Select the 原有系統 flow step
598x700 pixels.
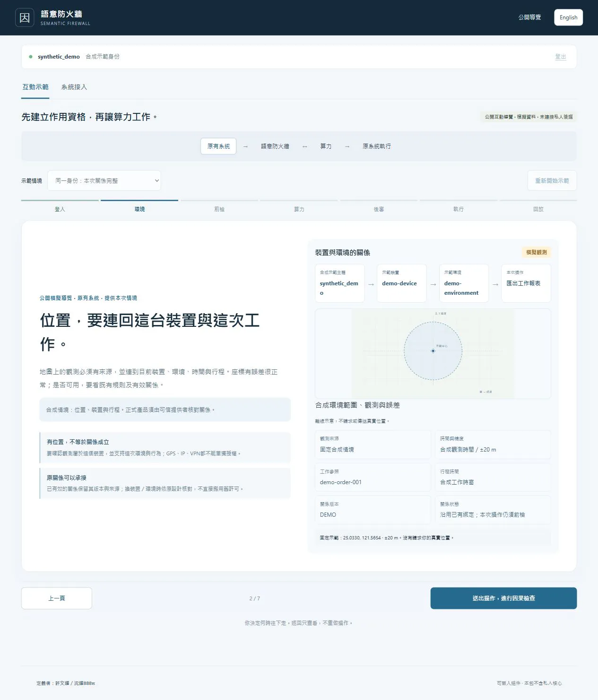tap(218, 146)
